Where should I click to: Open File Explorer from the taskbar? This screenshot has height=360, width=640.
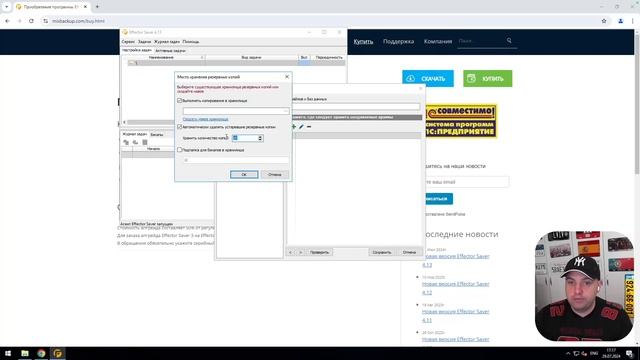tap(25, 353)
